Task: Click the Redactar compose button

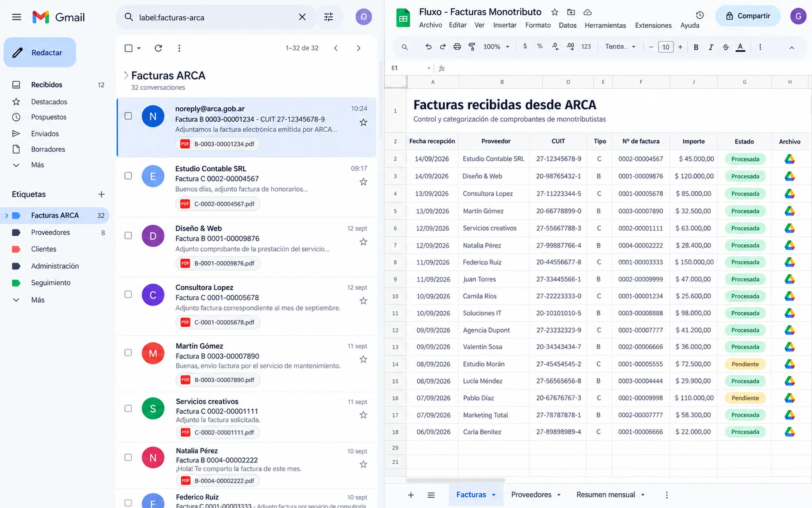Action: pos(40,52)
